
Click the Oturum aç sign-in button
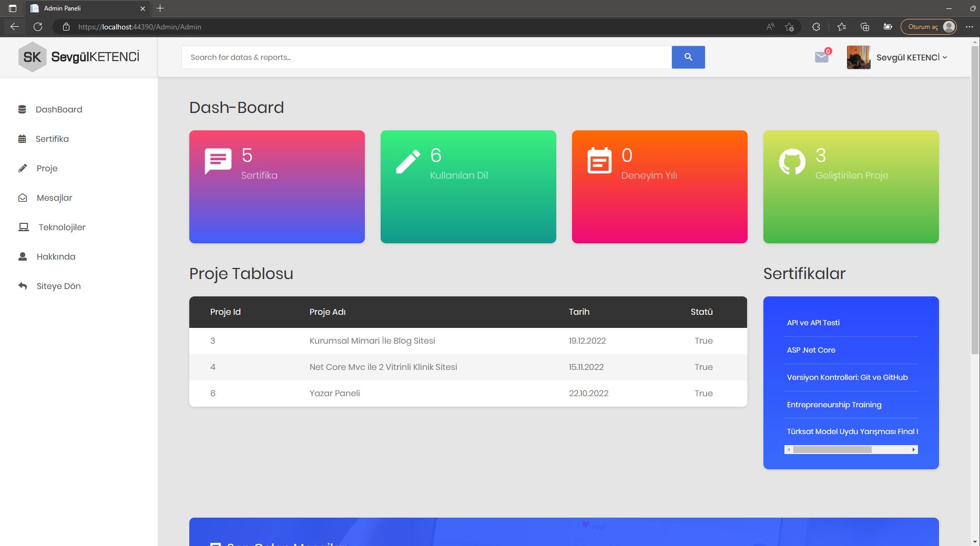(928, 27)
